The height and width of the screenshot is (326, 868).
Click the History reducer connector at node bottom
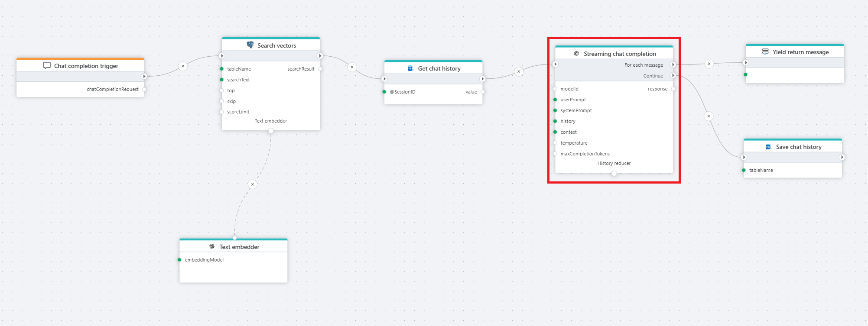[614, 173]
